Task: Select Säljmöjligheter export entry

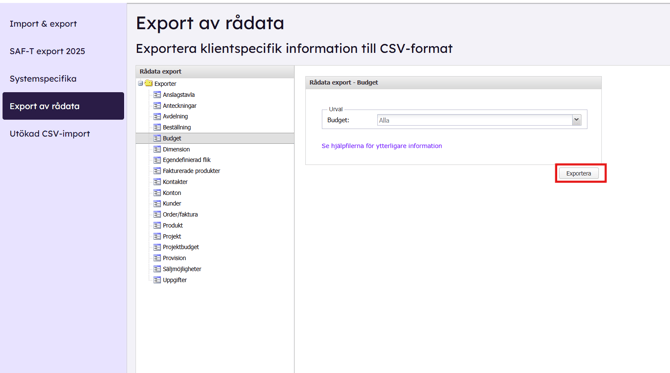Action: [x=182, y=269]
